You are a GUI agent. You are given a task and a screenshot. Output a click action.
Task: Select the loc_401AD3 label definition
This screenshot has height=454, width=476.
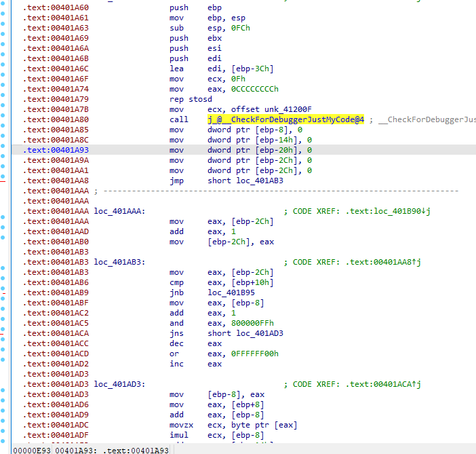[x=119, y=384]
